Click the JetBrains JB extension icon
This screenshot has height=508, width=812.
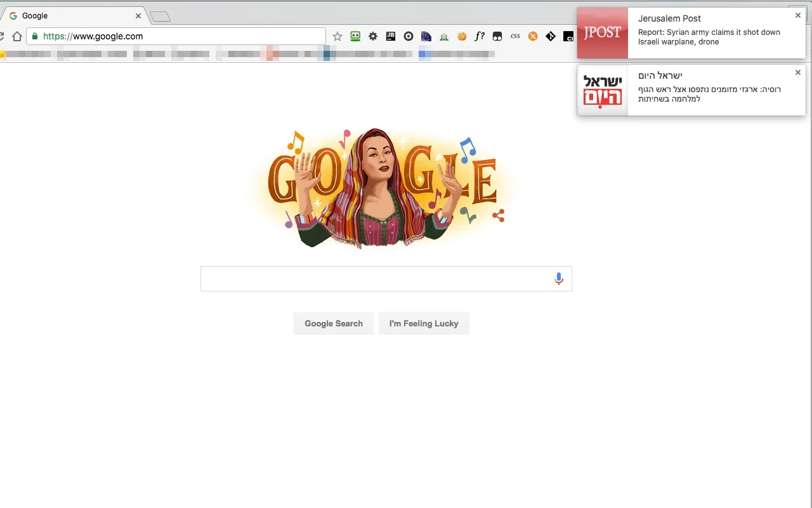pyautogui.click(x=391, y=37)
